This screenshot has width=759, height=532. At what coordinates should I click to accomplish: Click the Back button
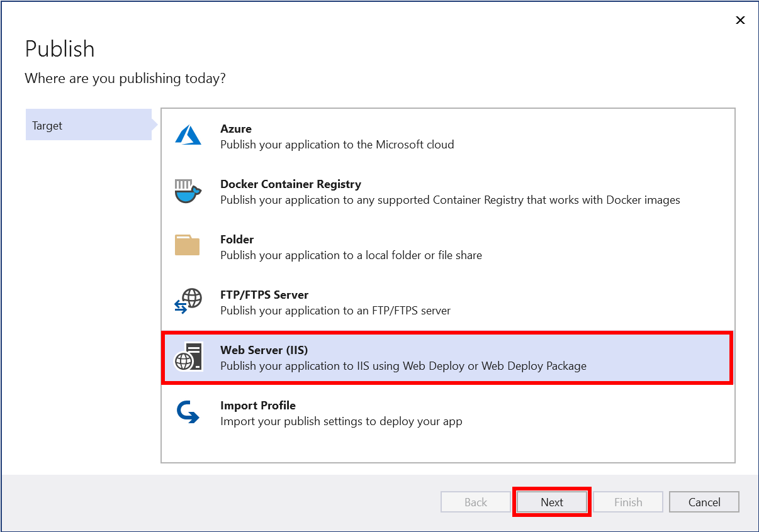tap(475, 502)
